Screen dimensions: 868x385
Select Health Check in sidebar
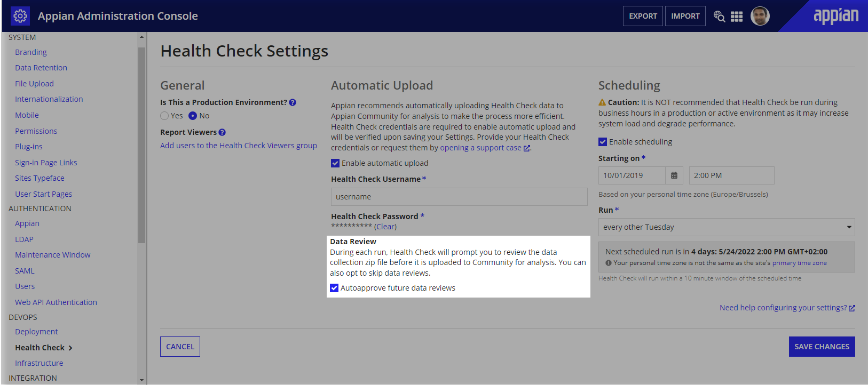[x=40, y=348]
